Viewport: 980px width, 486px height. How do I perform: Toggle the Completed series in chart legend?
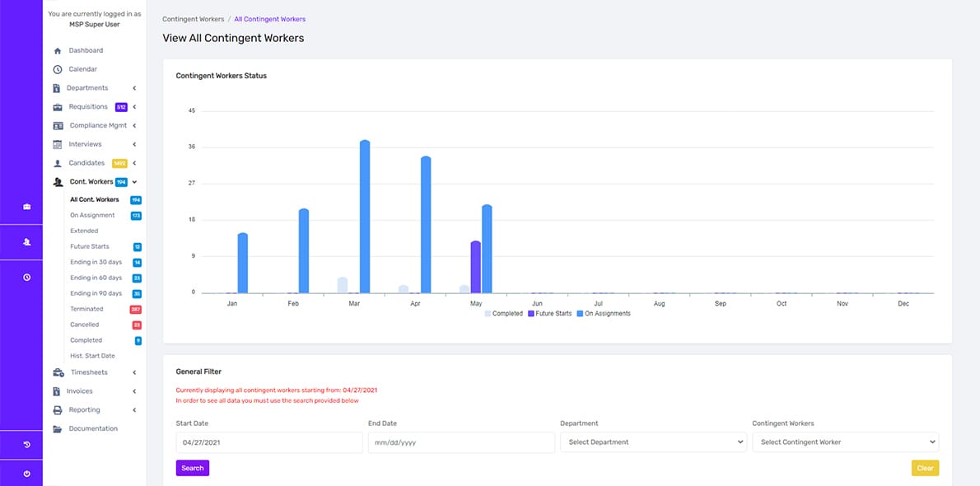click(x=504, y=313)
